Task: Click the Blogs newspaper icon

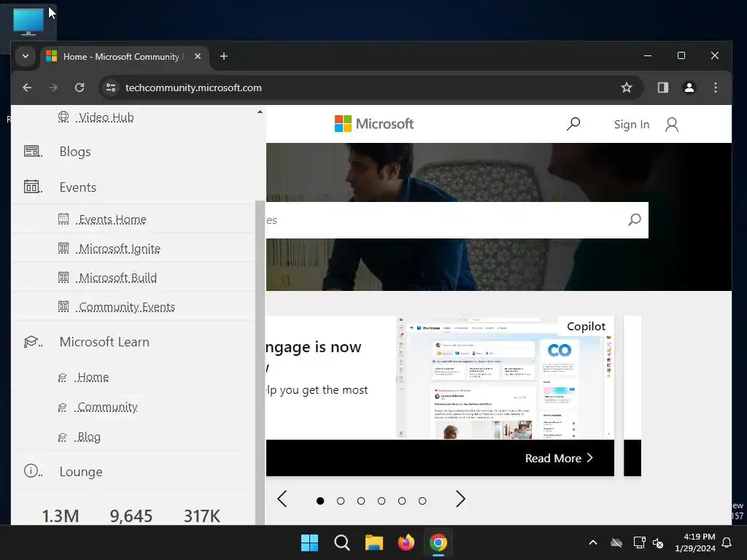Action: (32, 152)
